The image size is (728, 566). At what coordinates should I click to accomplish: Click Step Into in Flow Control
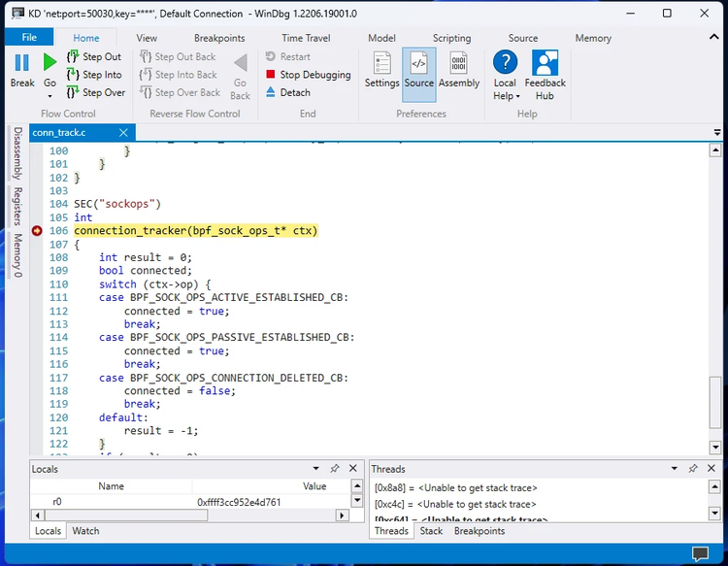pos(94,75)
